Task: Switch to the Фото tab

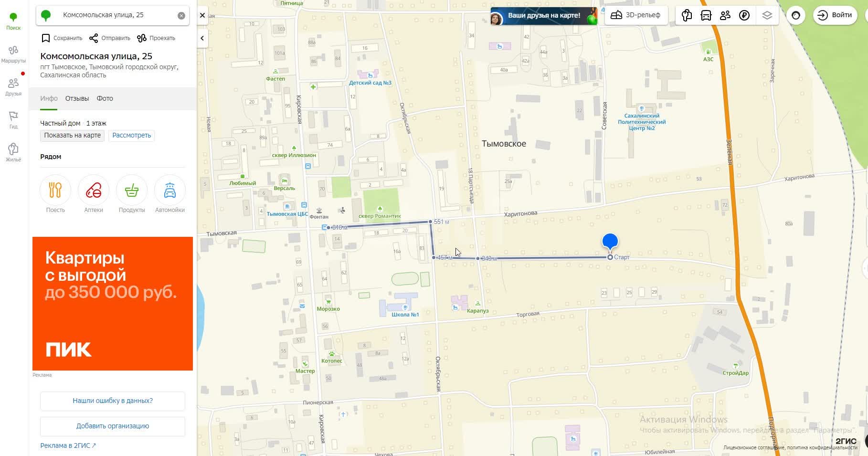Action: coord(105,98)
